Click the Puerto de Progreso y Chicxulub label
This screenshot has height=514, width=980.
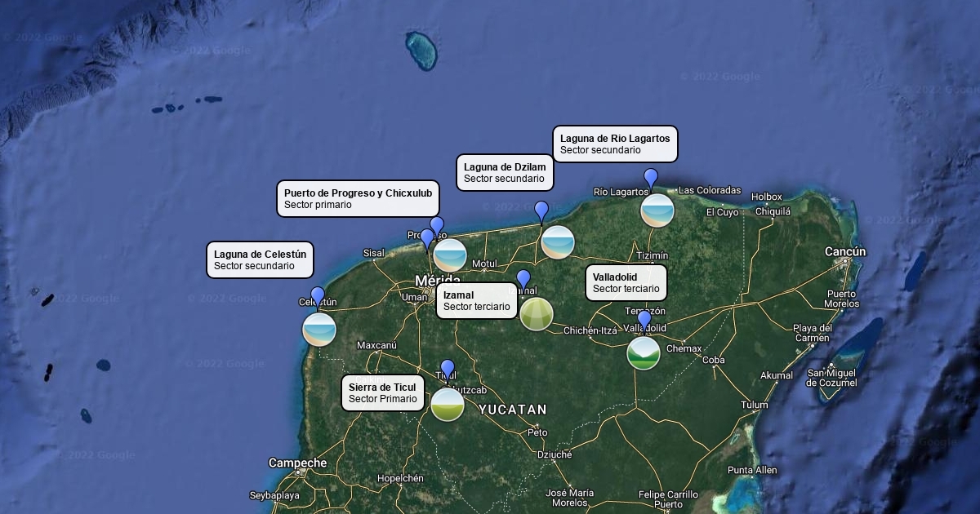(358, 199)
